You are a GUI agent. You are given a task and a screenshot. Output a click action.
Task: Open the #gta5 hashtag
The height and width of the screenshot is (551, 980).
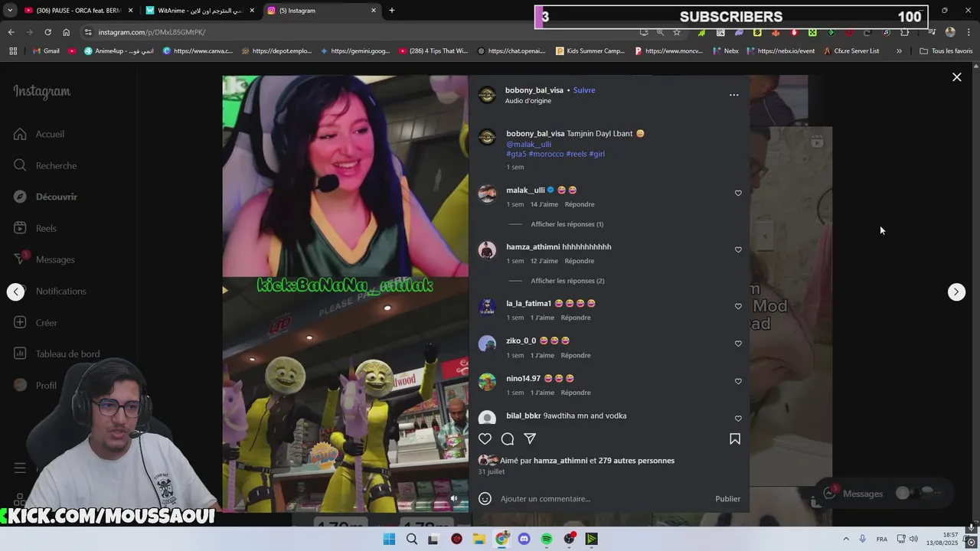[516, 154]
